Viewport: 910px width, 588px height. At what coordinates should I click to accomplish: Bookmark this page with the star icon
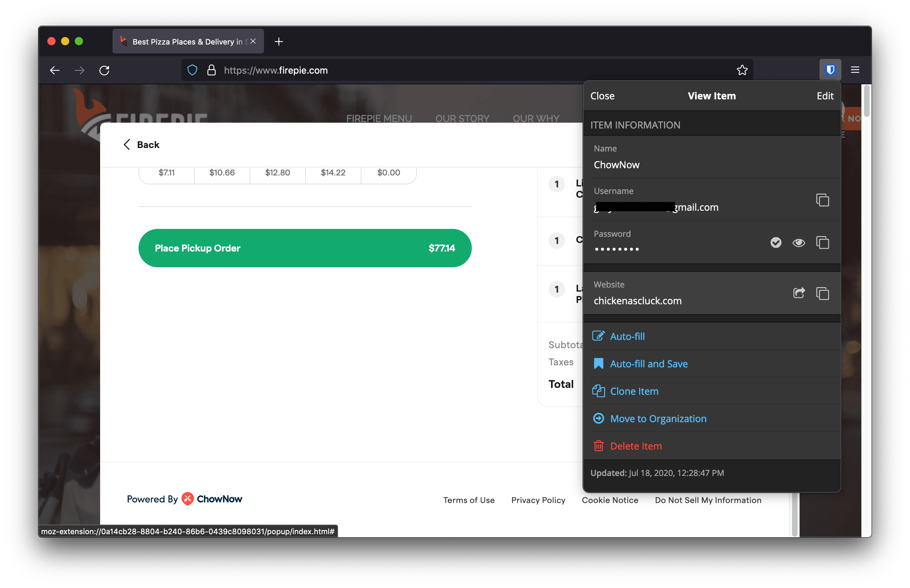(x=742, y=70)
